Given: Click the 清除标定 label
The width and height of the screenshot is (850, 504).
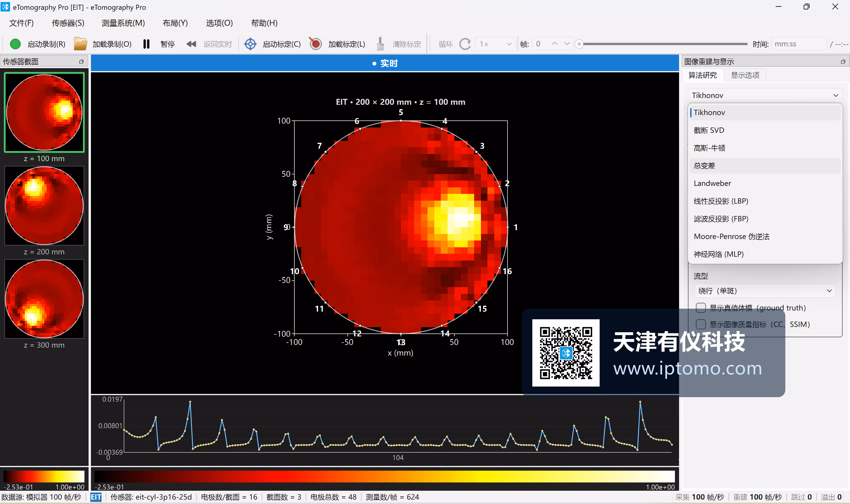Looking at the screenshot, I should click(x=407, y=44).
